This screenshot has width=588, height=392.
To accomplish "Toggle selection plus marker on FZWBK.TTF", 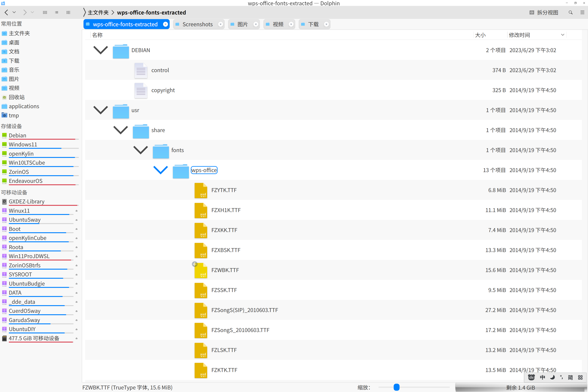I will point(195,264).
